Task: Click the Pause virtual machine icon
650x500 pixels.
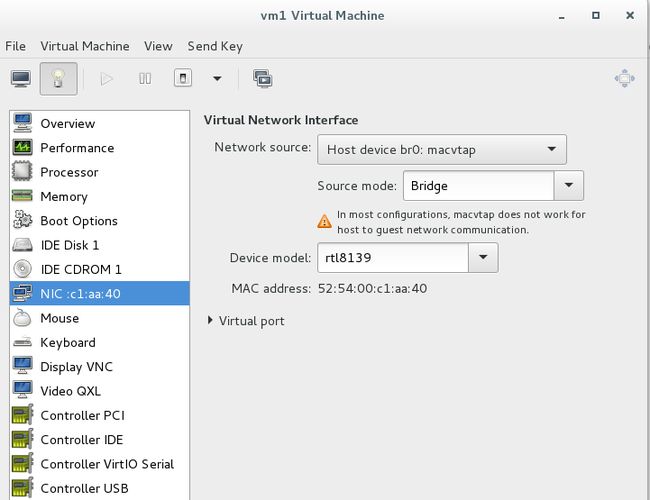Action: (x=145, y=78)
